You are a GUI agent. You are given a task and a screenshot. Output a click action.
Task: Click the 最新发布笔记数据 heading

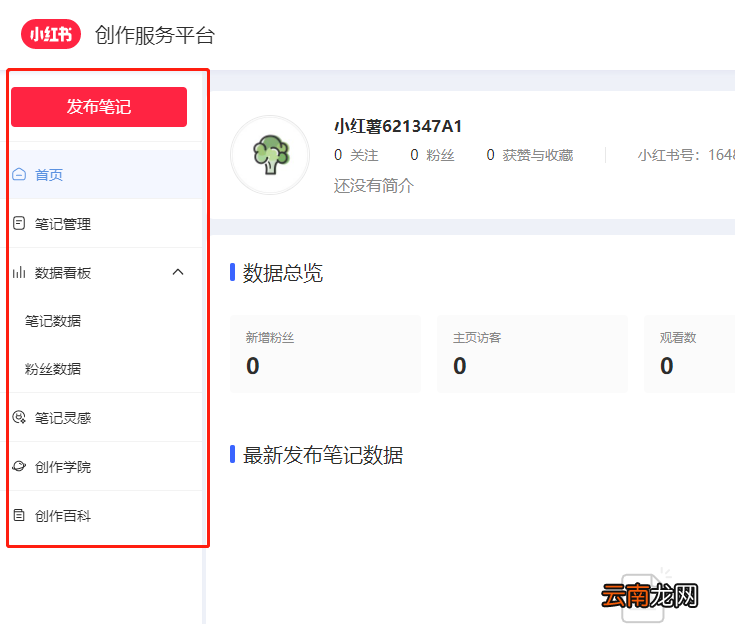tap(323, 455)
